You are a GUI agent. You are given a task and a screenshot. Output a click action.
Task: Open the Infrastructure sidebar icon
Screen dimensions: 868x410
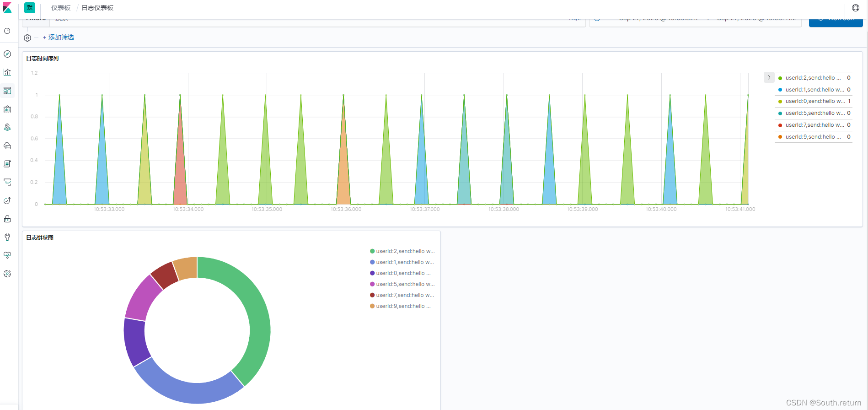pyautogui.click(x=7, y=146)
